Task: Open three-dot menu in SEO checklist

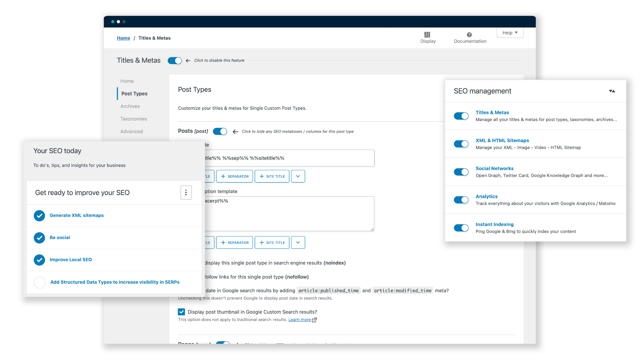Action: [x=186, y=193]
